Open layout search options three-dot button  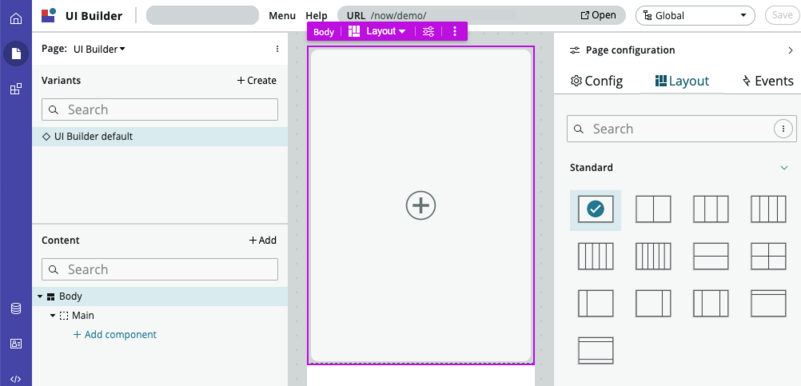tap(783, 129)
